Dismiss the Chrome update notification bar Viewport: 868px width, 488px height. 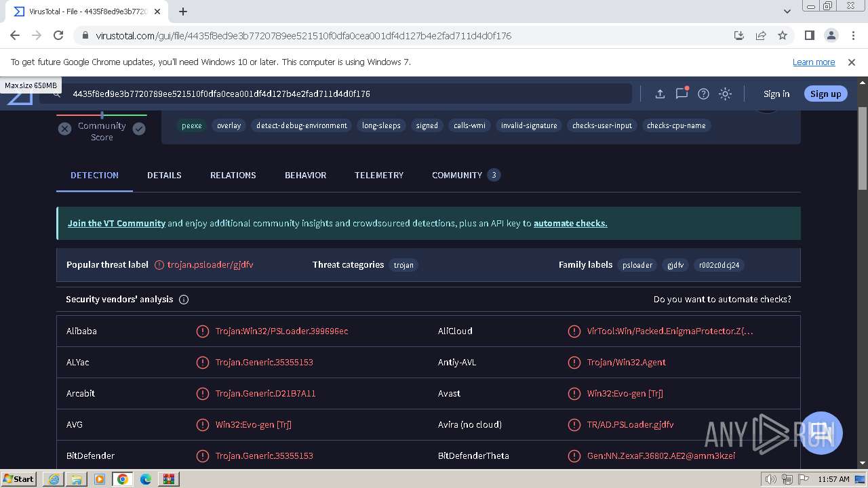852,62
